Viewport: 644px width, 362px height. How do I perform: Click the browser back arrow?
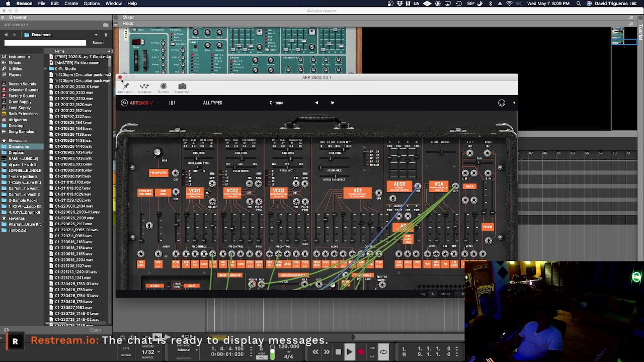point(6,35)
